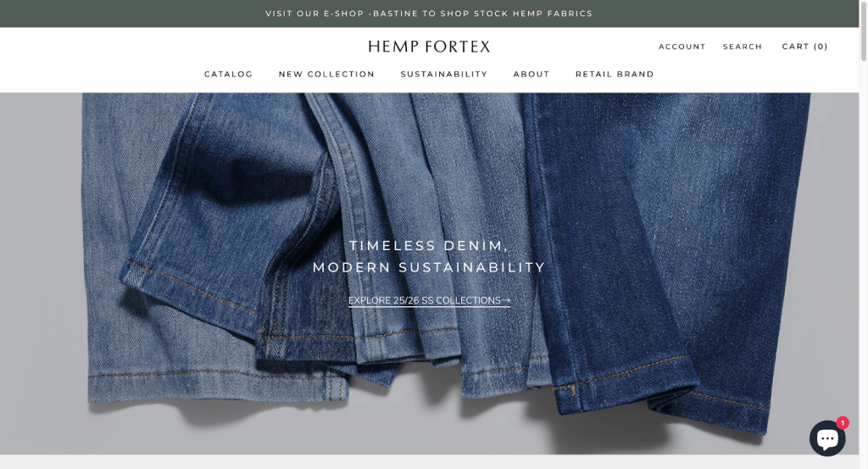Open the CART (0) link
The height and width of the screenshot is (469, 868).
click(805, 47)
